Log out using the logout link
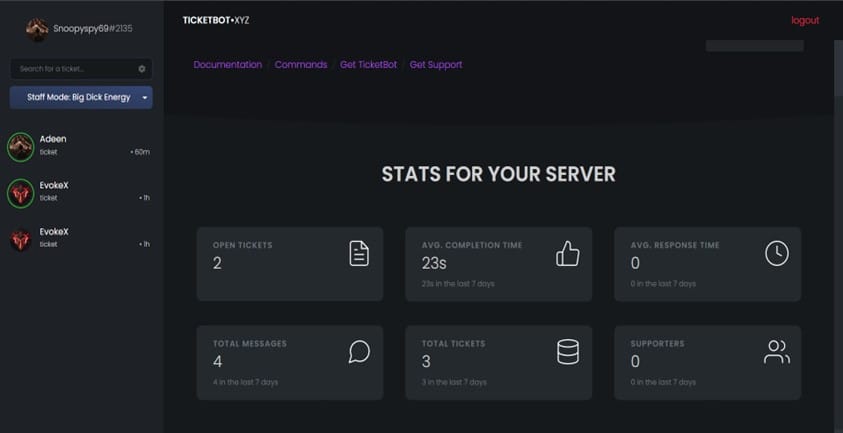The height and width of the screenshot is (433, 843). 805,20
